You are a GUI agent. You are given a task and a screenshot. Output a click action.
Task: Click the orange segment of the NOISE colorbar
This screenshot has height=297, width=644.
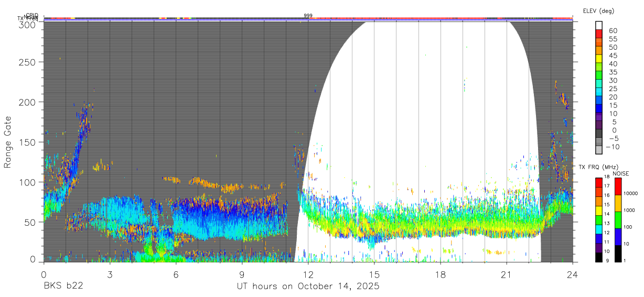pyautogui.click(x=619, y=203)
